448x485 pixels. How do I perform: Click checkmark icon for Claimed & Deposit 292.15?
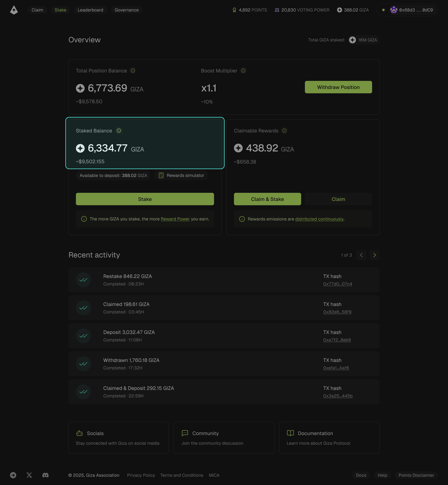[83, 392]
